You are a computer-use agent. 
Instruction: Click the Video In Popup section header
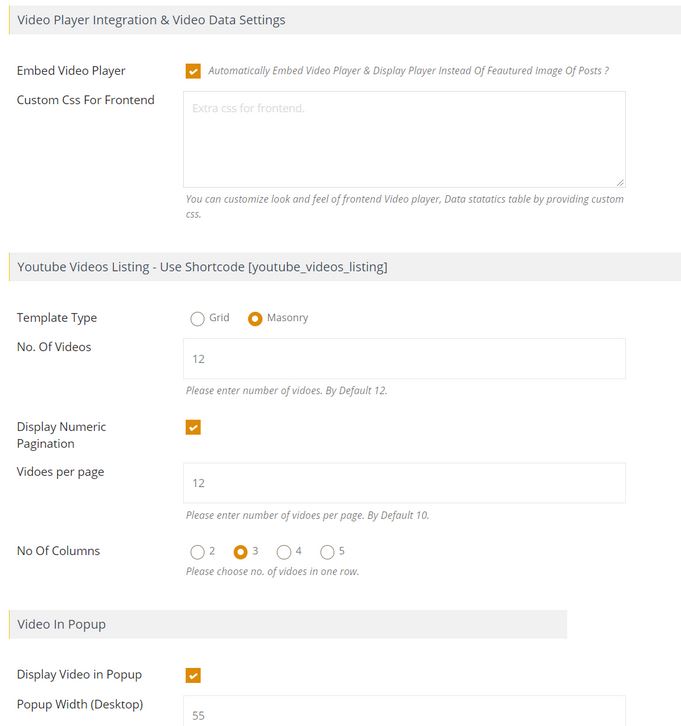pyautogui.click(x=287, y=624)
